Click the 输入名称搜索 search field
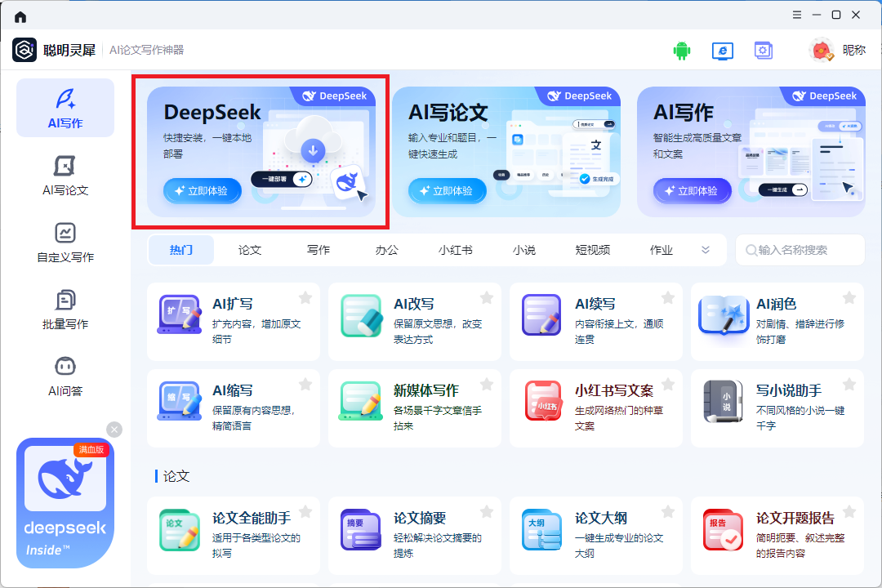The width and height of the screenshot is (882, 588). 800,250
